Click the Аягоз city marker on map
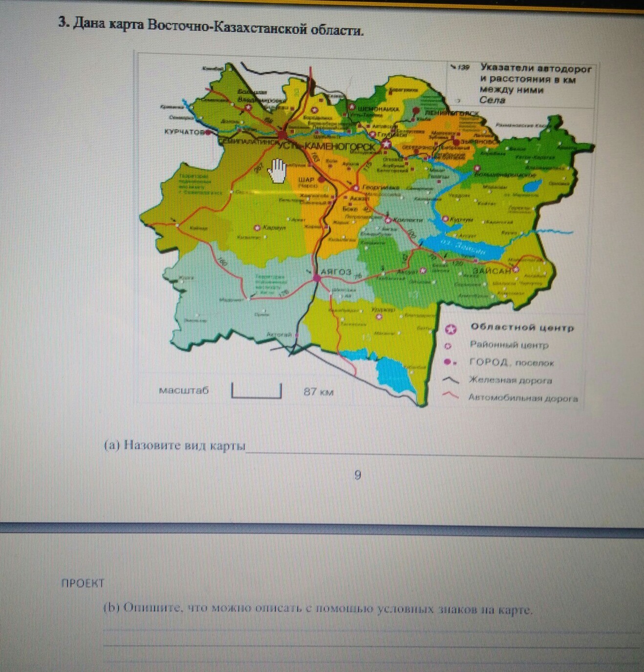The image size is (644, 672). 317,278
